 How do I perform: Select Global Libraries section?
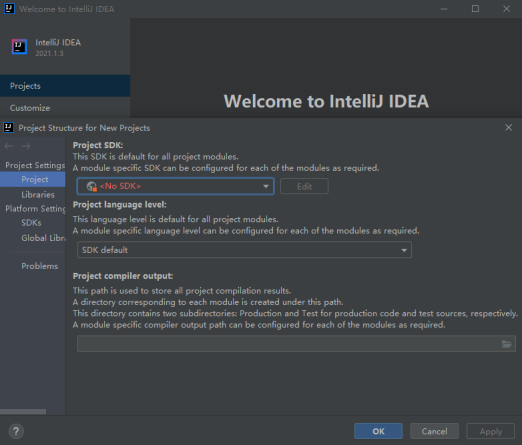43,238
